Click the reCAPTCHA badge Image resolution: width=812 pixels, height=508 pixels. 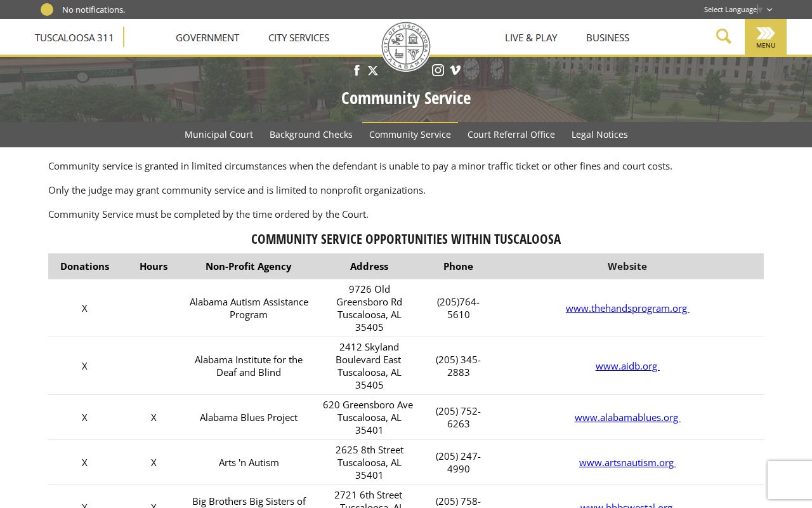790,480
